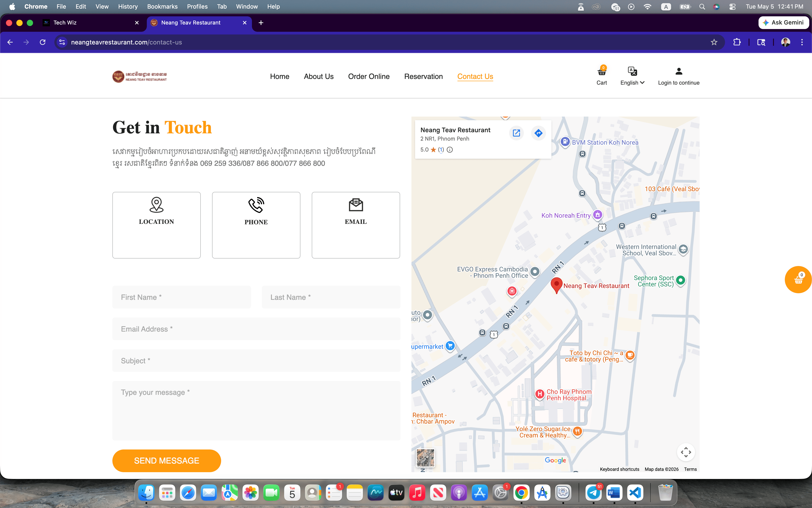The width and height of the screenshot is (812, 508).
Task: Click the EMAIL envelope icon card
Action: tap(356, 225)
